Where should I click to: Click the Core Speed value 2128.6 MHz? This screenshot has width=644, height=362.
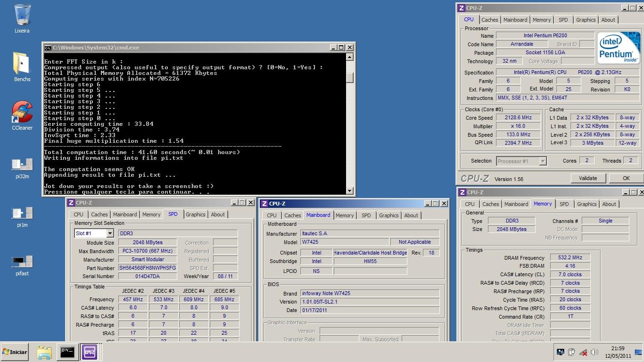pyautogui.click(x=518, y=118)
